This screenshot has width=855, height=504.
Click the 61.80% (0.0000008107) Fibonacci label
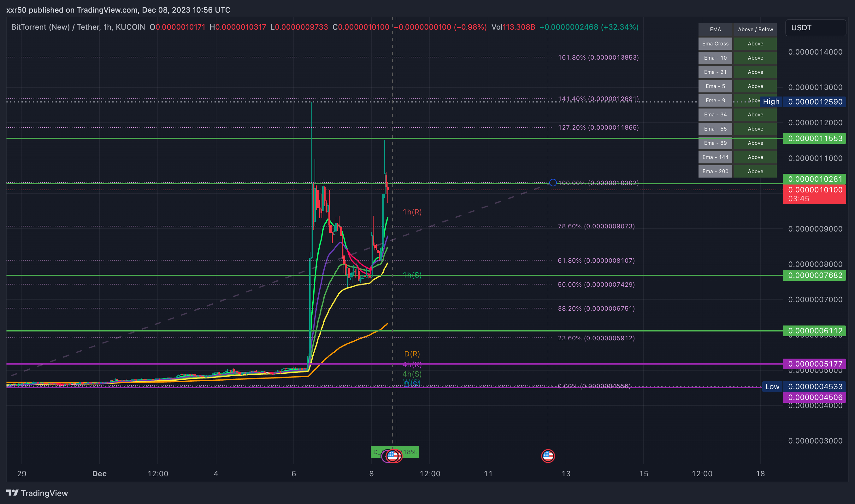(x=596, y=261)
